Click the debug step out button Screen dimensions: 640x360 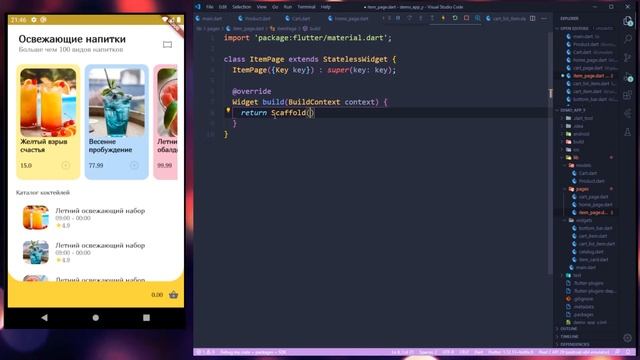tap(432, 18)
